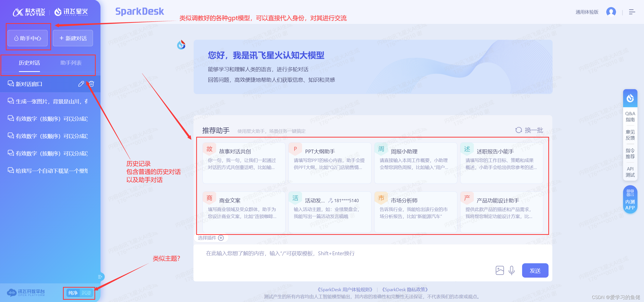Viewport: 644px width, 302px height.
Task: Open SparkDesk 用户体验规则 link
Action: pos(345,290)
